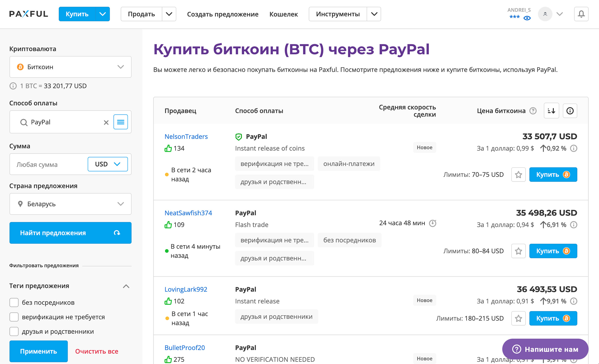Click LovingLark992 thumbs-up icon

(x=168, y=301)
